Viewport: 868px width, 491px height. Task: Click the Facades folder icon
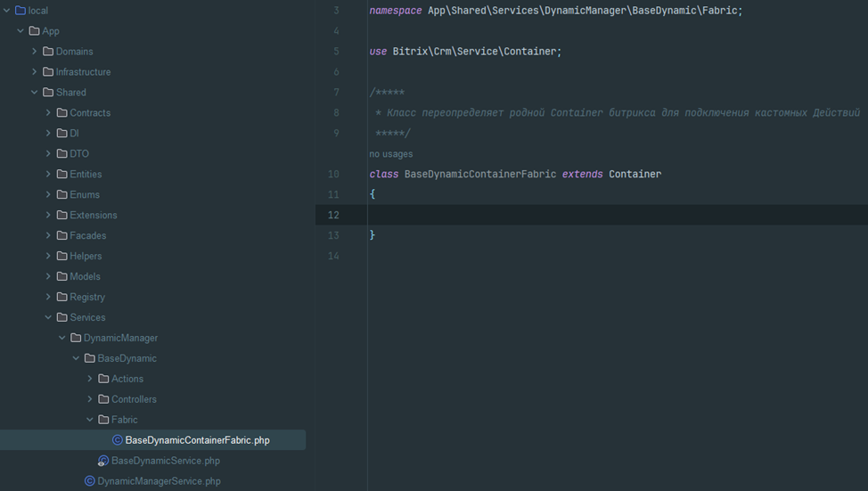(62, 236)
